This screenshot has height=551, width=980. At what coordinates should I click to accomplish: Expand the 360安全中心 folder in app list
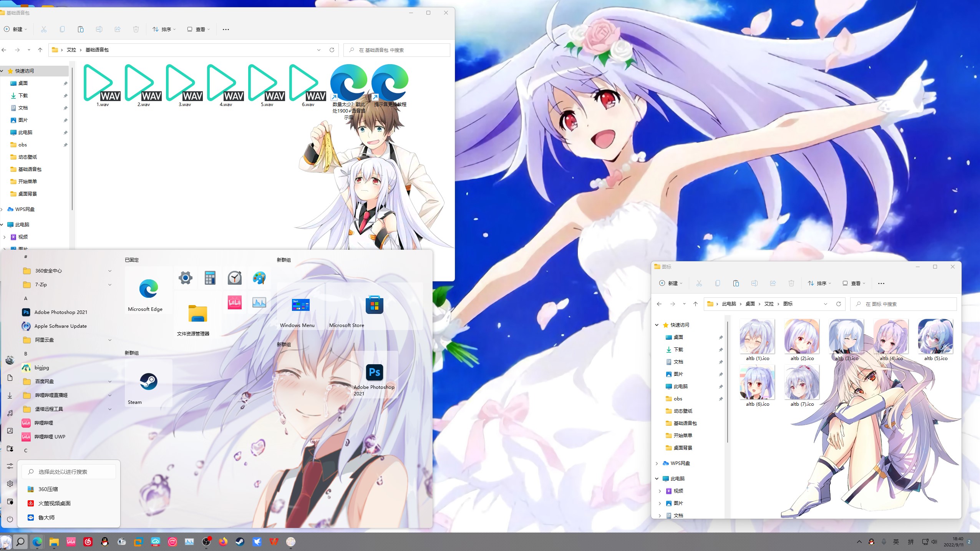coord(110,271)
